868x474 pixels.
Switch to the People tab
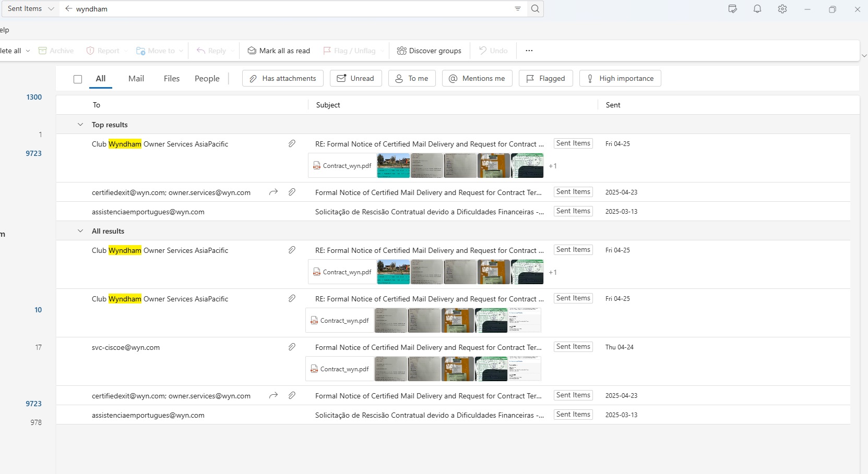[207, 79]
